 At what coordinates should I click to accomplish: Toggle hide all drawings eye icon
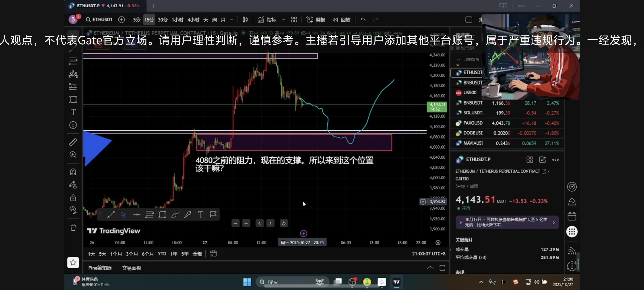point(73,210)
